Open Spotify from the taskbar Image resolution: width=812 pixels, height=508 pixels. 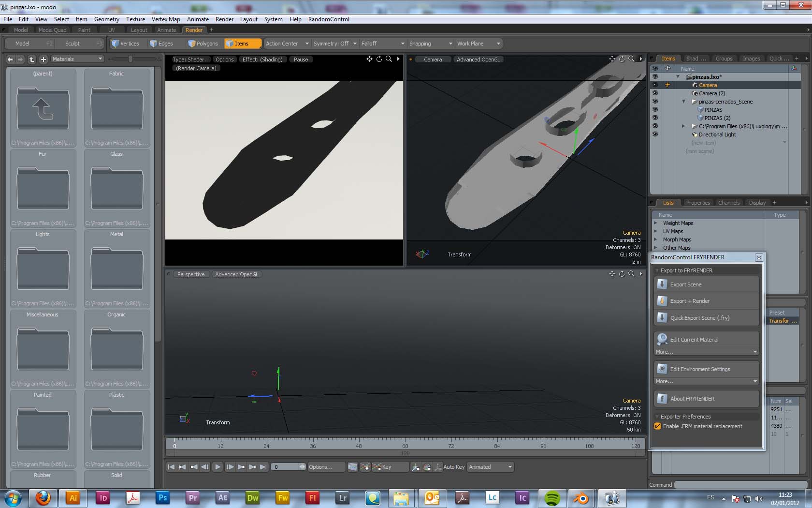tap(552, 498)
